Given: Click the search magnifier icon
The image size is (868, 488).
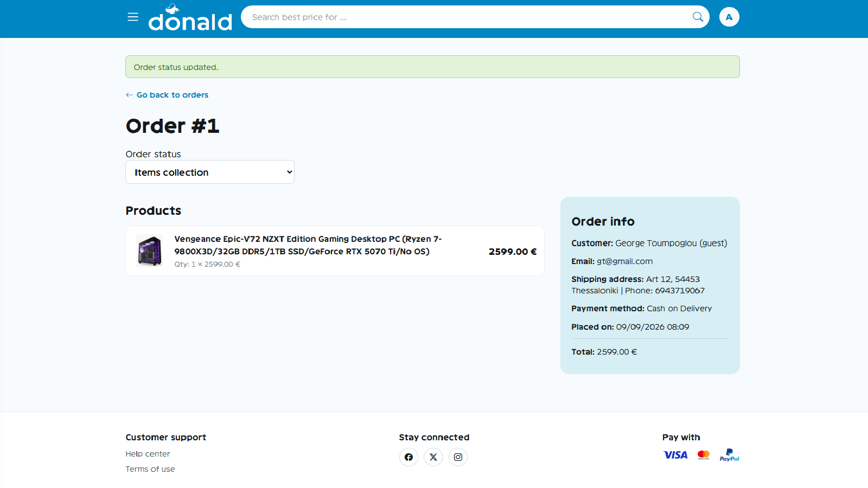Looking at the screenshot, I should click(698, 17).
